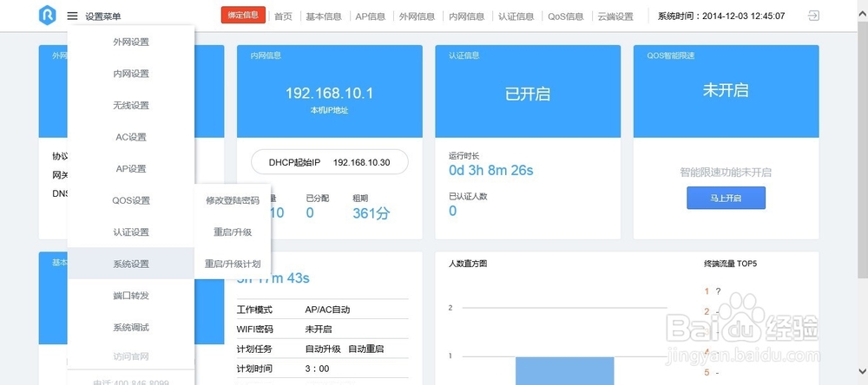The width and height of the screenshot is (868, 385).
Task: Switch to 内网信息 tab
Action: pos(467,16)
